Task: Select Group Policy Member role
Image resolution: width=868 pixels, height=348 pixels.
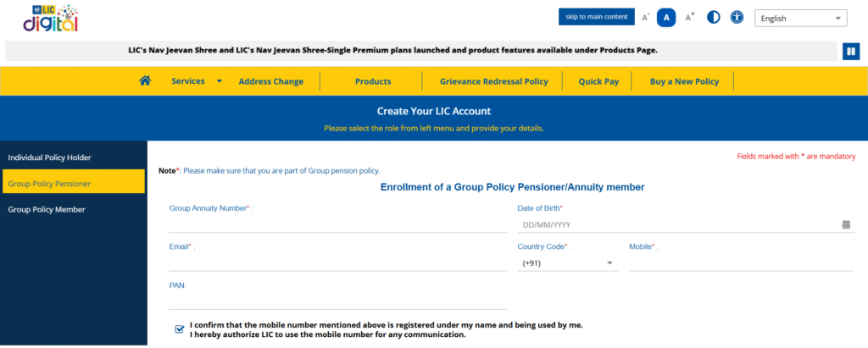Action: pos(47,209)
